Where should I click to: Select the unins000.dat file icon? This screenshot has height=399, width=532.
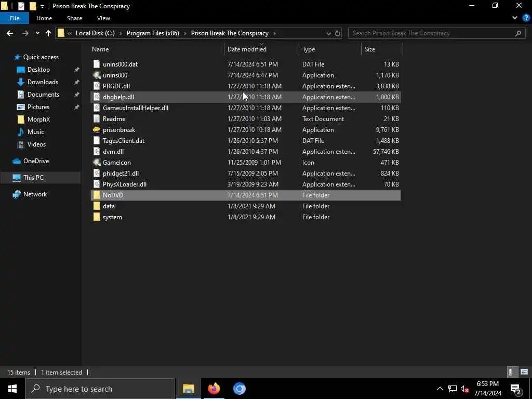[97, 64]
